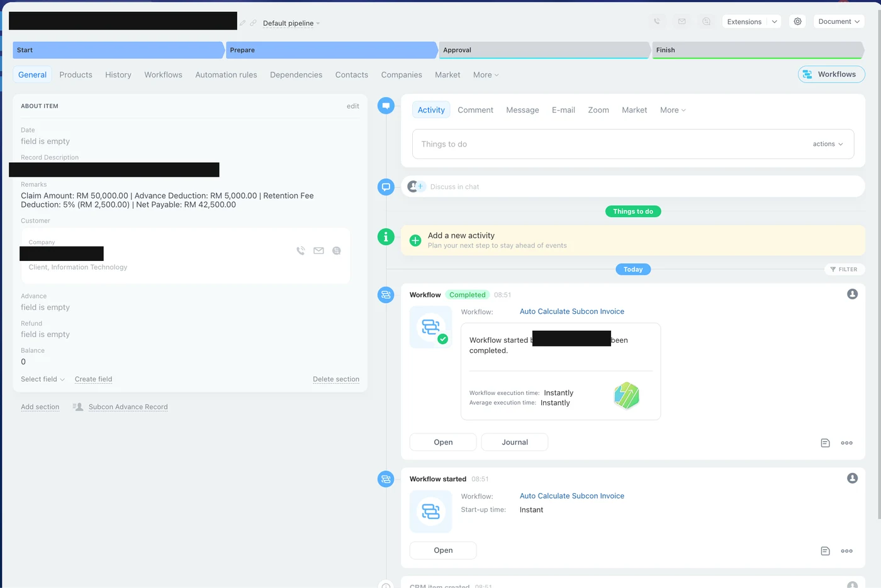Switch to the Automation rules tab

click(x=226, y=75)
